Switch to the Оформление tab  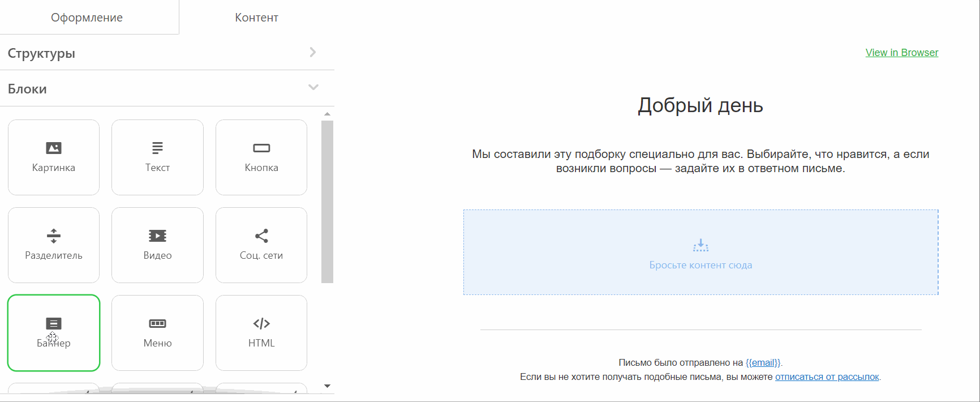[x=87, y=18]
